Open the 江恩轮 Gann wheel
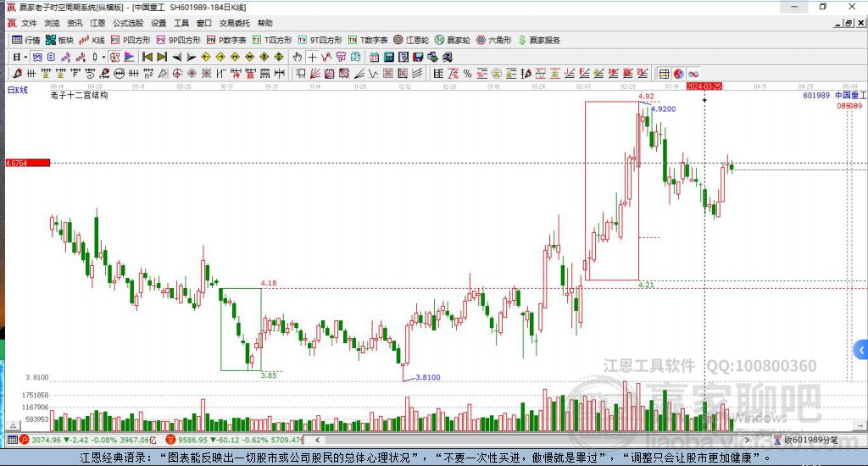Viewport: 868px width, 466px height. coord(411,40)
